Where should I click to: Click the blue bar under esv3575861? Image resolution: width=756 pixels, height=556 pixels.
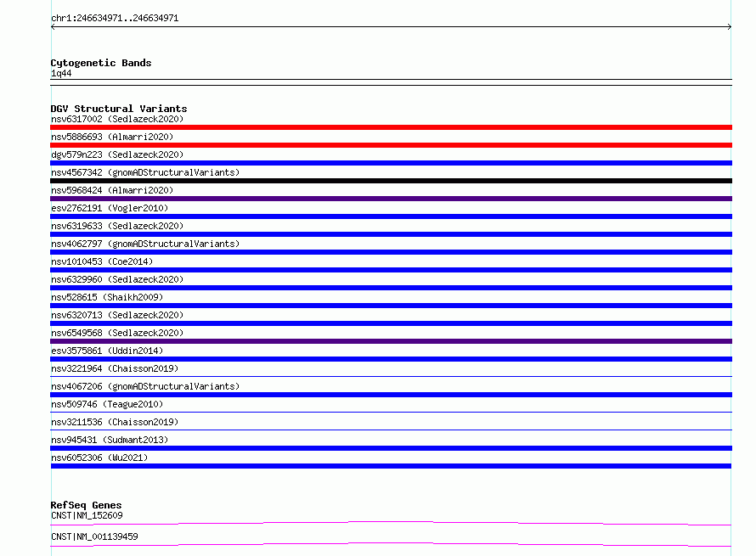(x=391, y=359)
